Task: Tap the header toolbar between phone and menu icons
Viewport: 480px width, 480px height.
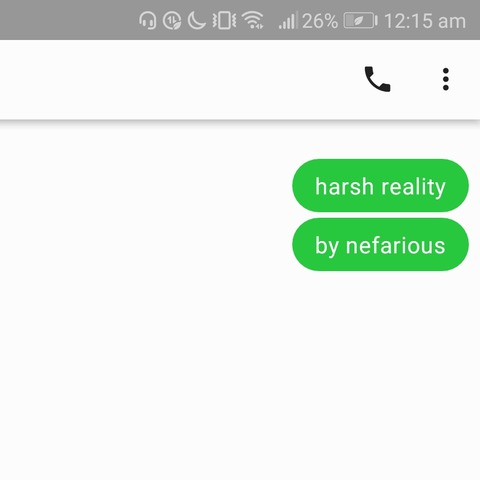Action: tap(416, 79)
